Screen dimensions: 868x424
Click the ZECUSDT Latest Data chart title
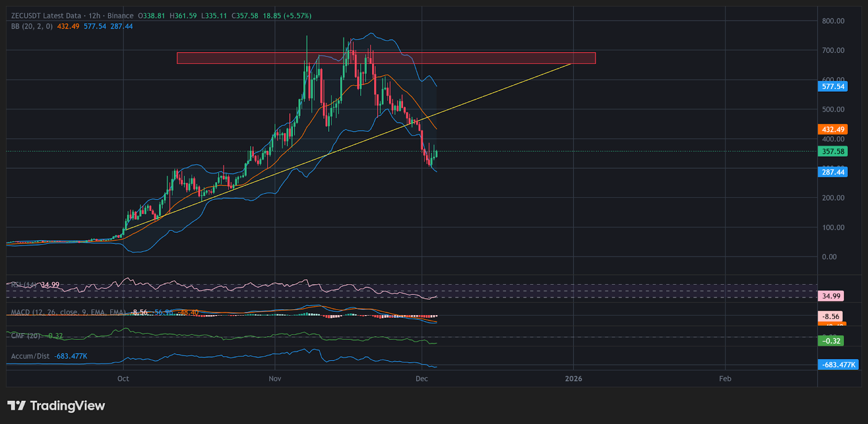click(46, 16)
